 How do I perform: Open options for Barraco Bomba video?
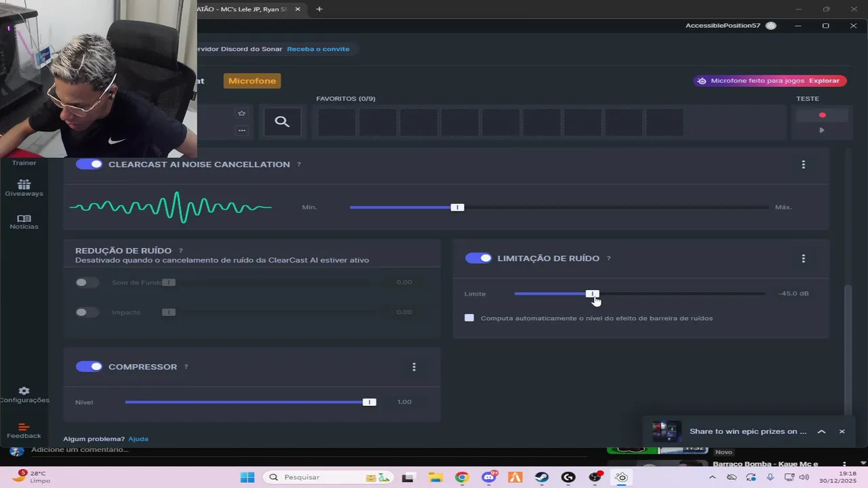tap(845, 464)
